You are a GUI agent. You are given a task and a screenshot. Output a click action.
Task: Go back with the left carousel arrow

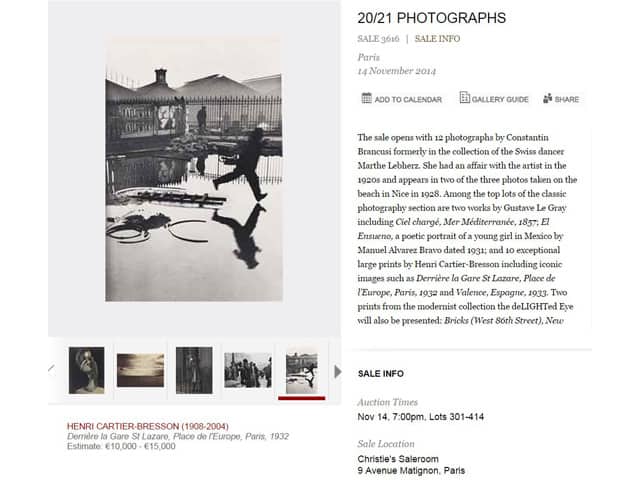point(51,370)
